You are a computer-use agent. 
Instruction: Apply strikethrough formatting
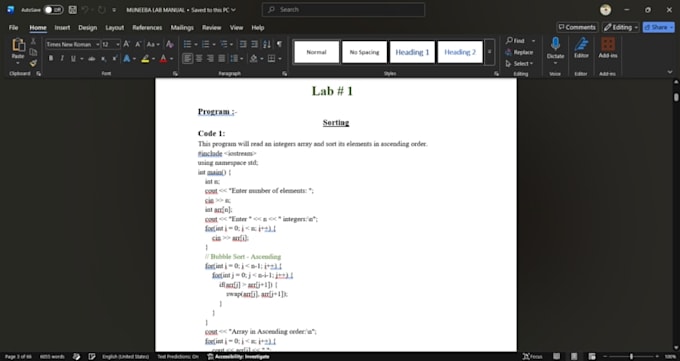92,59
